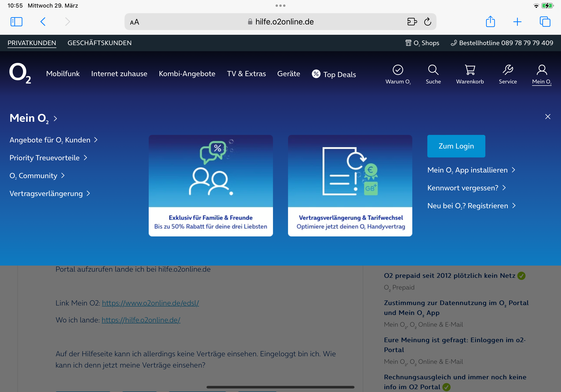Reload the current page
This screenshot has width=561, height=392.
(428, 22)
